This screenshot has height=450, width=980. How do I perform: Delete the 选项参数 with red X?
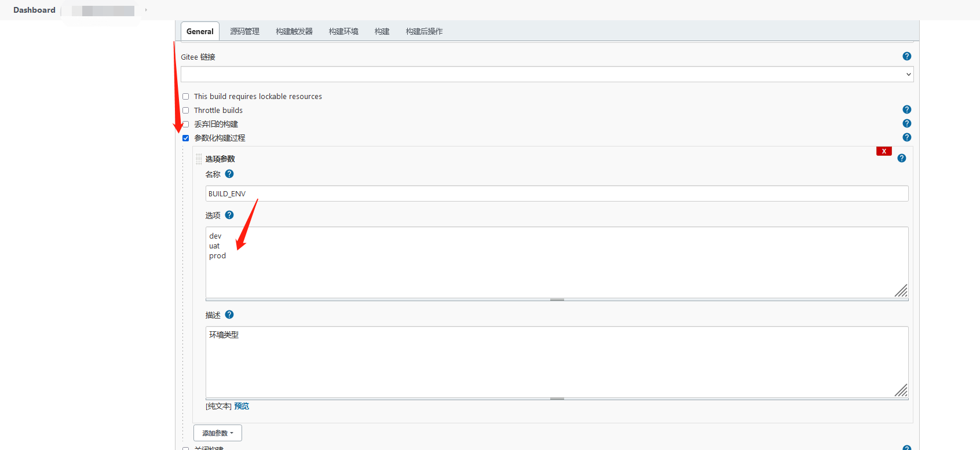[x=884, y=151]
